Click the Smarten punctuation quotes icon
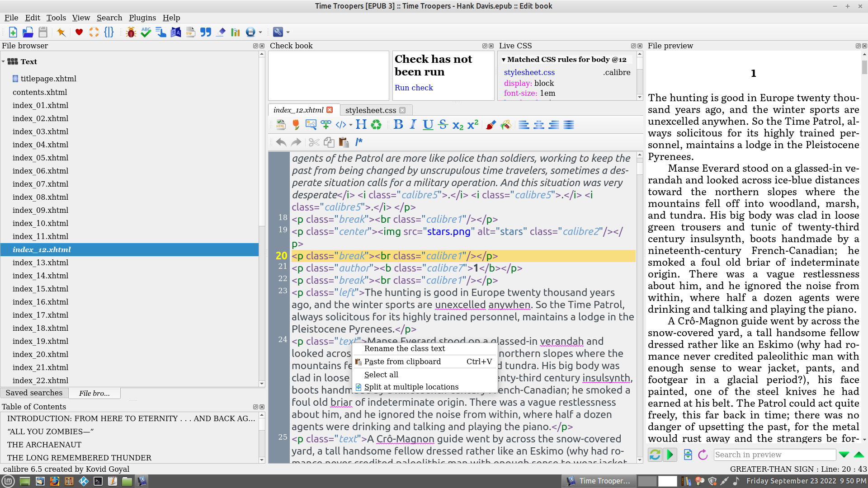The image size is (868, 488). coord(206,32)
